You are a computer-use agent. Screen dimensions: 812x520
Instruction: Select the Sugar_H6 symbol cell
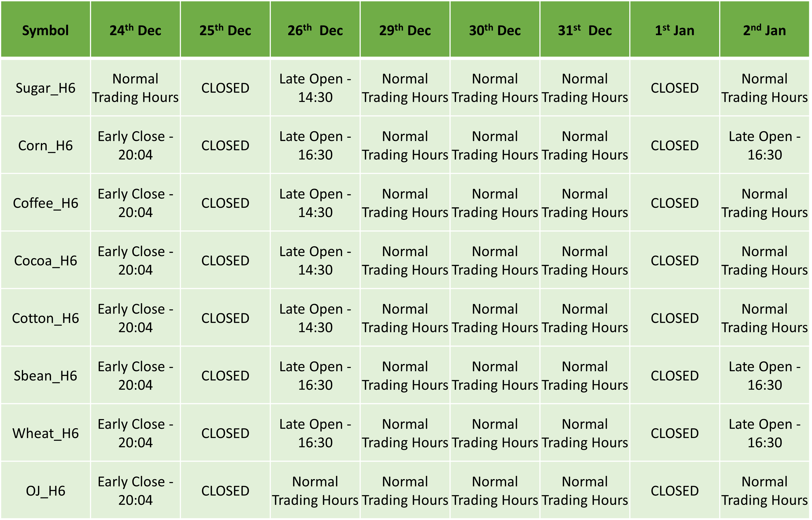(x=45, y=88)
